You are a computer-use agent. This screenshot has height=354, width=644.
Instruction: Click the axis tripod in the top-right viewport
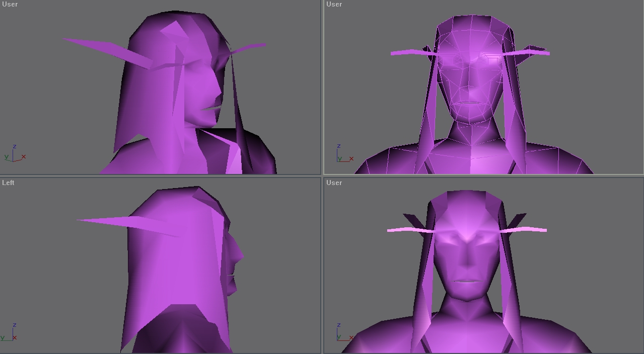[x=345, y=153]
